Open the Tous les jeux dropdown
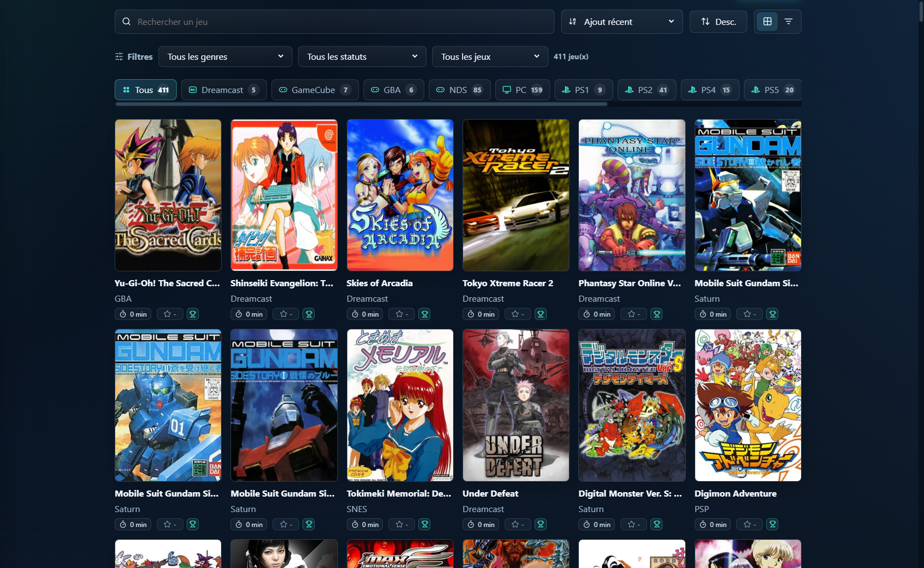 coord(490,56)
